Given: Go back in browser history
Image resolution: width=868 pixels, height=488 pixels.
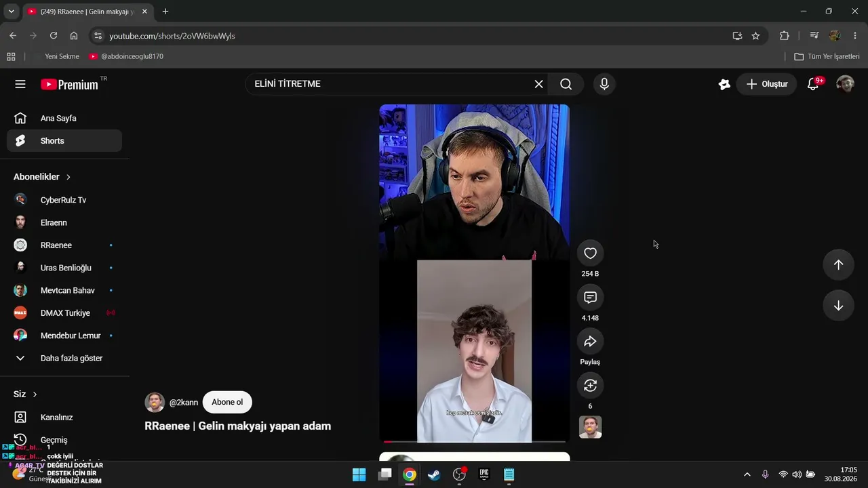Looking at the screenshot, I should (x=13, y=36).
